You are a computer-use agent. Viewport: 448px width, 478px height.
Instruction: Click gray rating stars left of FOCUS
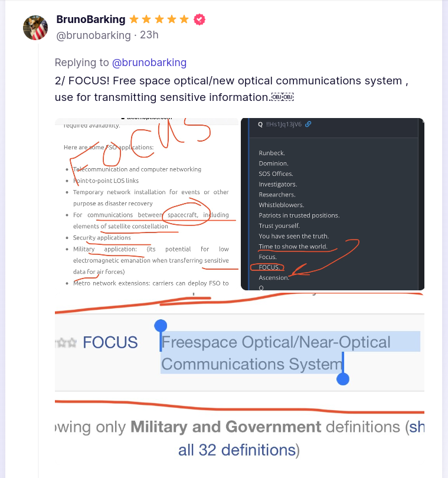[66, 343]
